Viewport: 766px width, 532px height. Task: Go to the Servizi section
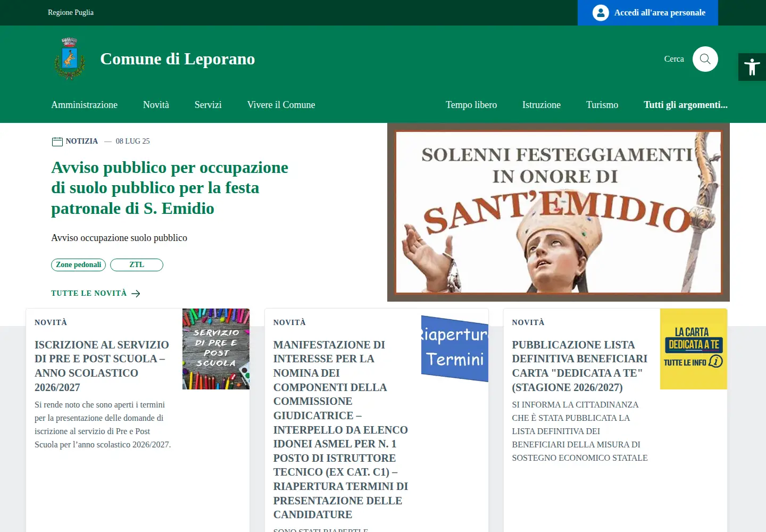208,105
